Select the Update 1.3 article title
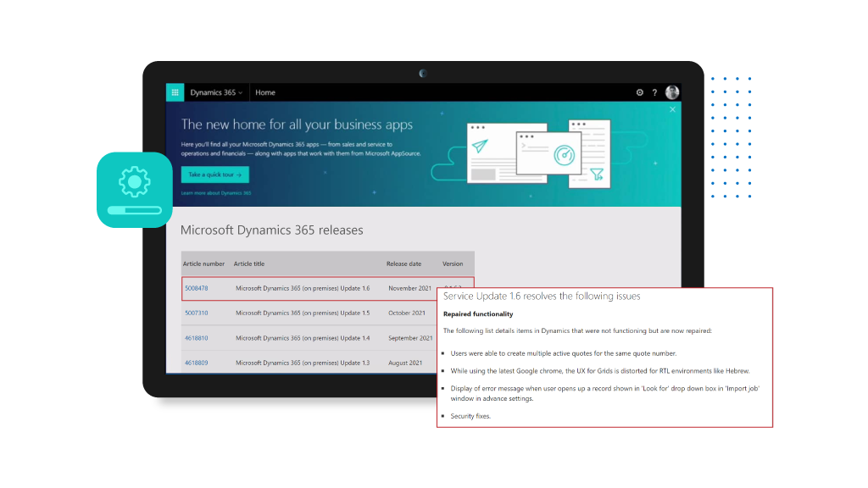Image resolution: width=868 pixels, height=488 pixels. (303, 363)
